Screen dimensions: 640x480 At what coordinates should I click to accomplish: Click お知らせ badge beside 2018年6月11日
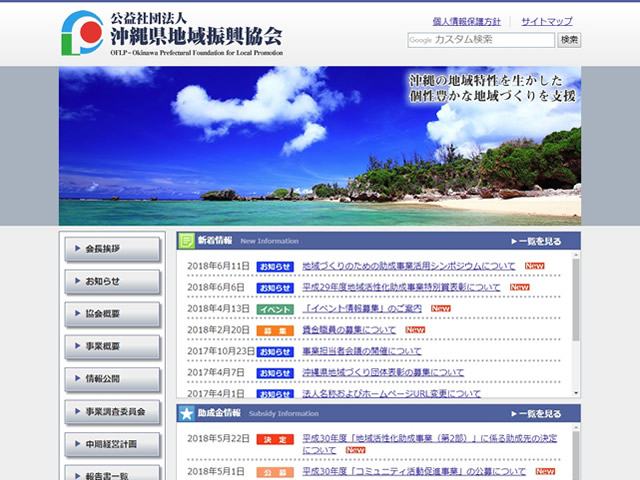pyautogui.click(x=275, y=267)
